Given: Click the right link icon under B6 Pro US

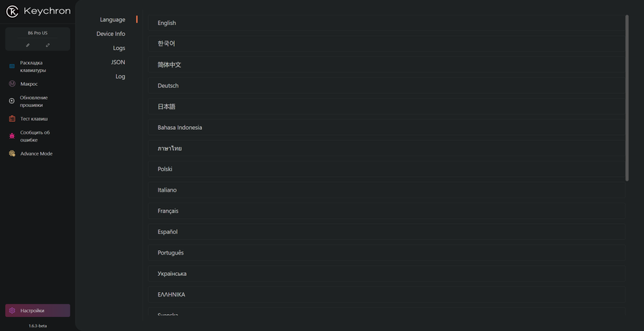Looking at the screenshot, I should (x=48, y=45).
